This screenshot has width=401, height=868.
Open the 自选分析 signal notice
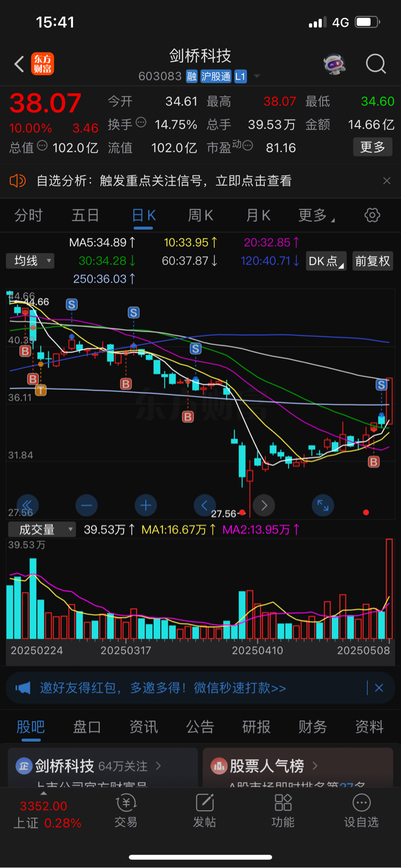coord(164,181)
